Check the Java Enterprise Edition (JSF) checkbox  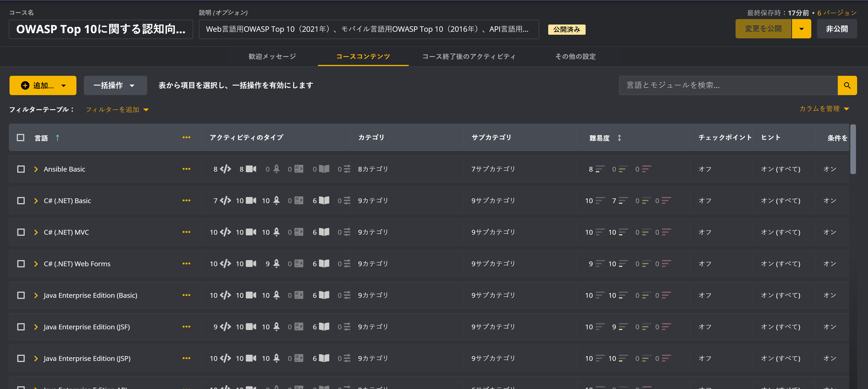click(x=21, y=327)
